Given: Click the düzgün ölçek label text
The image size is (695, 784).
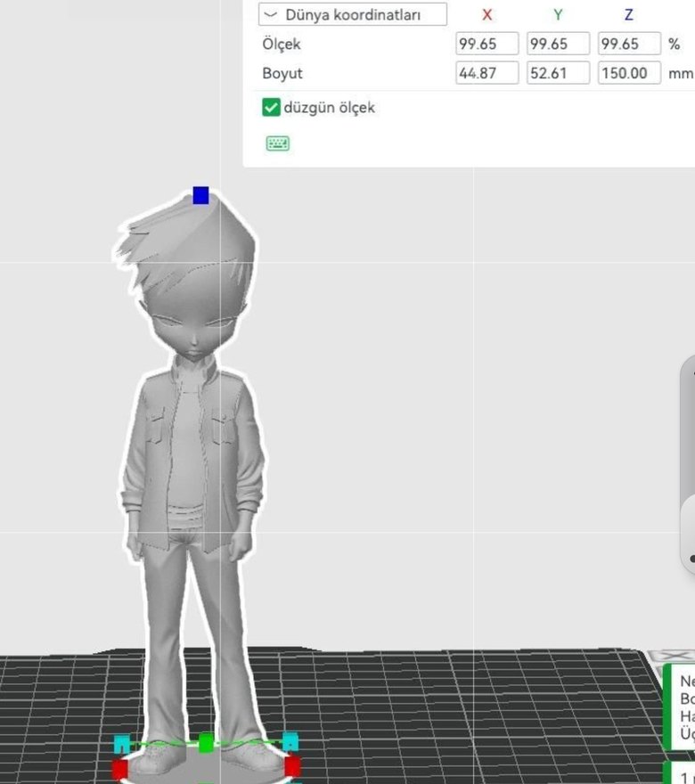Looking at the screenshot, I should pyautogui.click(x=329, y=108).
